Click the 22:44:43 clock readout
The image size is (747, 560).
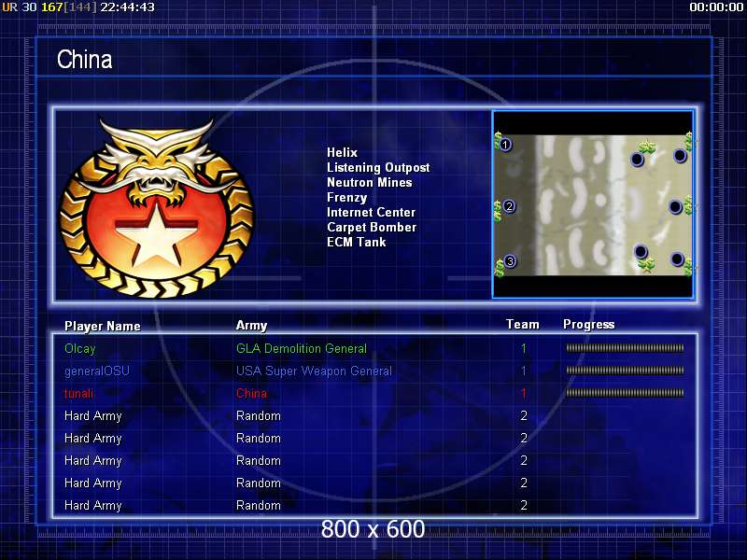tap(127, 7)
